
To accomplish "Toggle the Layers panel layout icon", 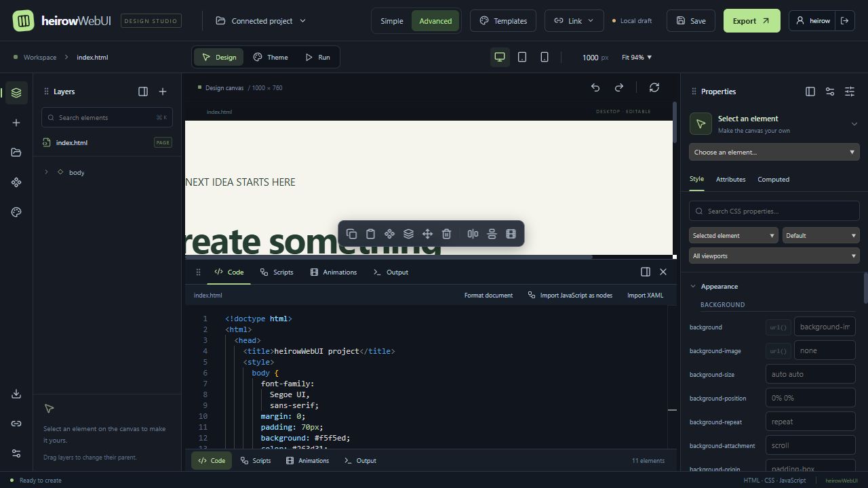I will [143, 91].
